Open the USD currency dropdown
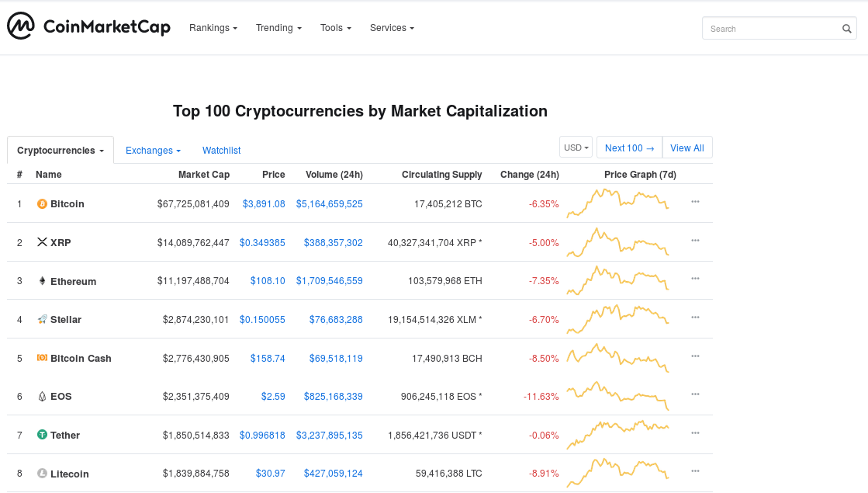 tap(576, 147)
